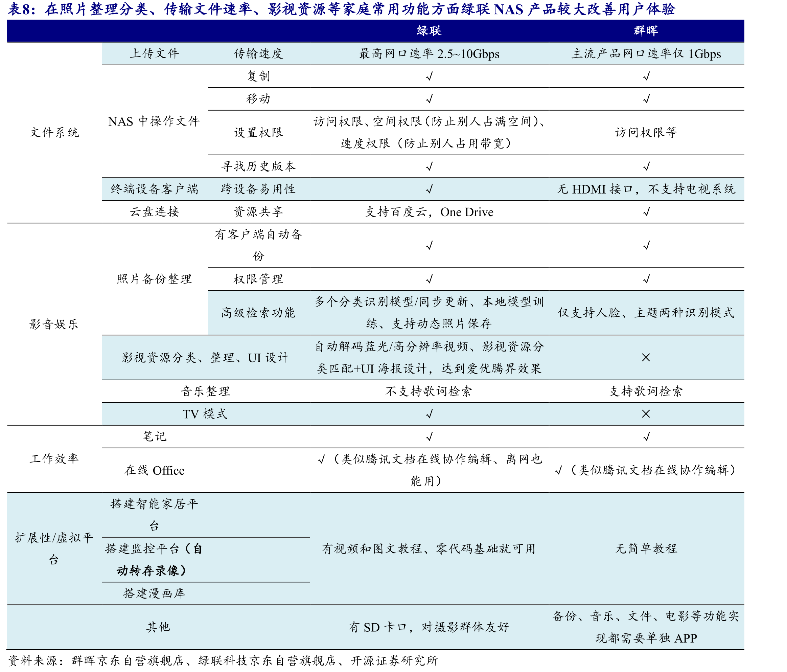Click the '复制' row label

tap(258, 76)
